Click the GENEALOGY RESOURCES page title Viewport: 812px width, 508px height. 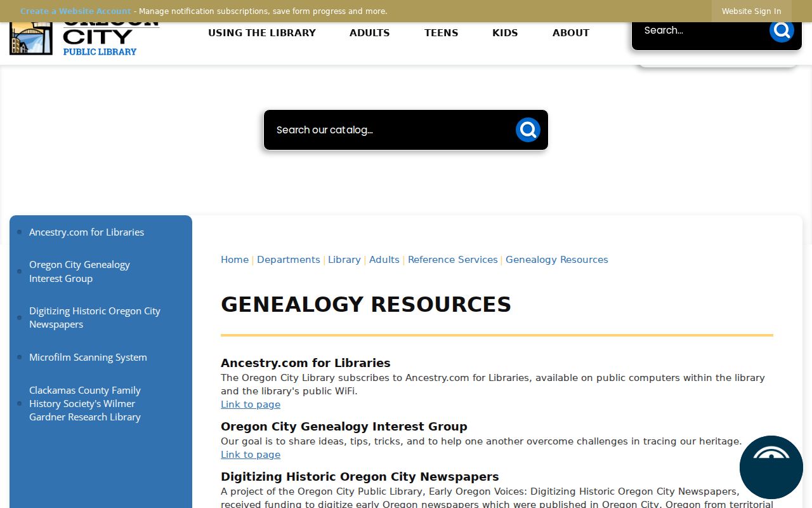366,304
